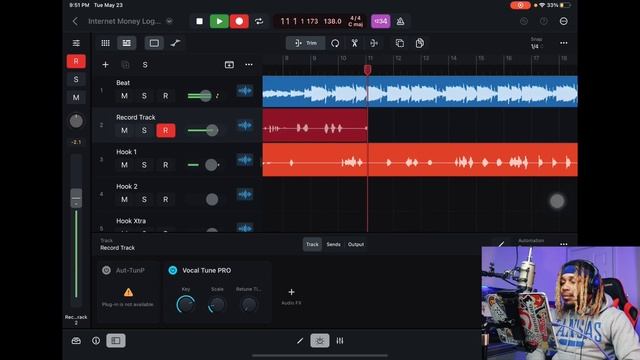The height and width of the screenshot is (360, 640).
Task: Open the Snap 1/4 setting
Action: coord(536,43)
